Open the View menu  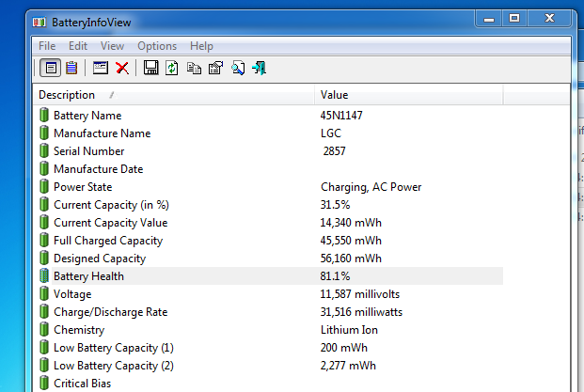coord(112,46)
